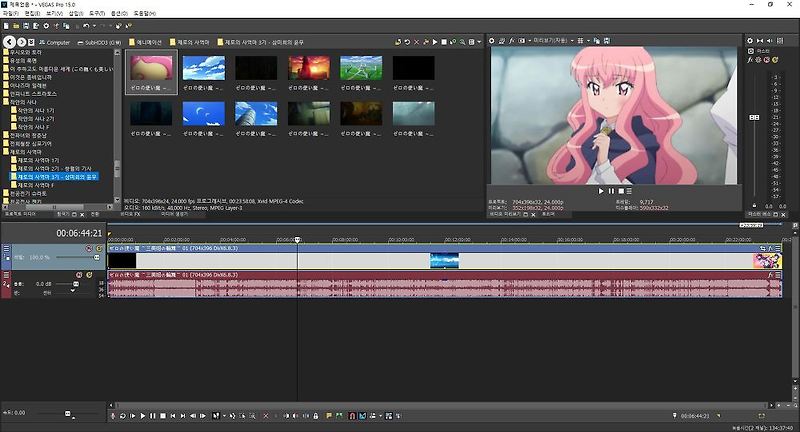Solo the audio track

pos(89,275)
